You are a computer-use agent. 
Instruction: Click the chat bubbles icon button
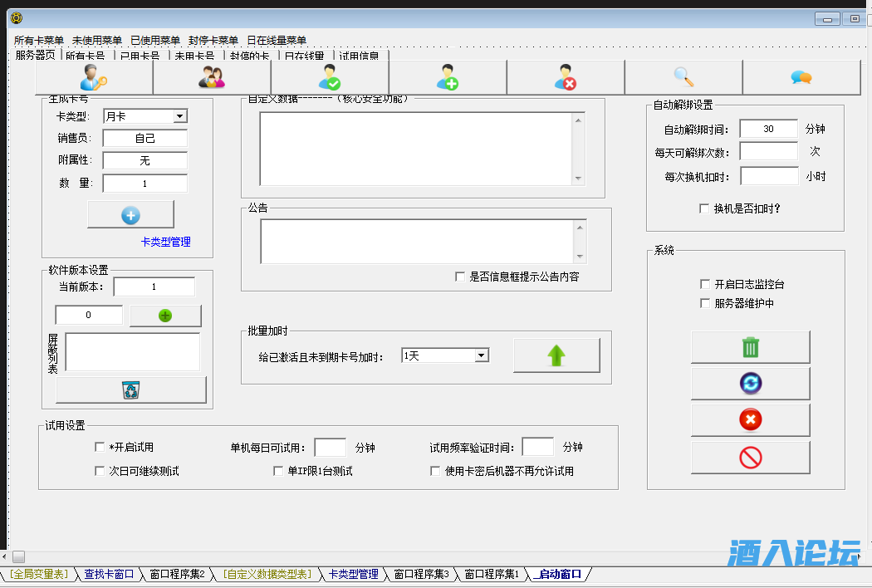click(x=801, y=77)
